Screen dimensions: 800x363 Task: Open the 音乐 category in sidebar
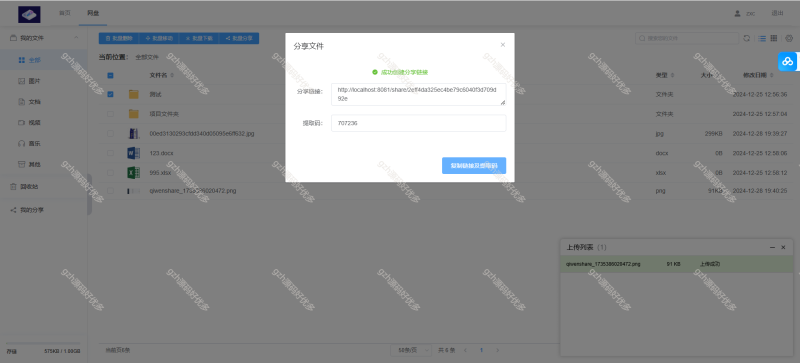[x=43, y=143]
